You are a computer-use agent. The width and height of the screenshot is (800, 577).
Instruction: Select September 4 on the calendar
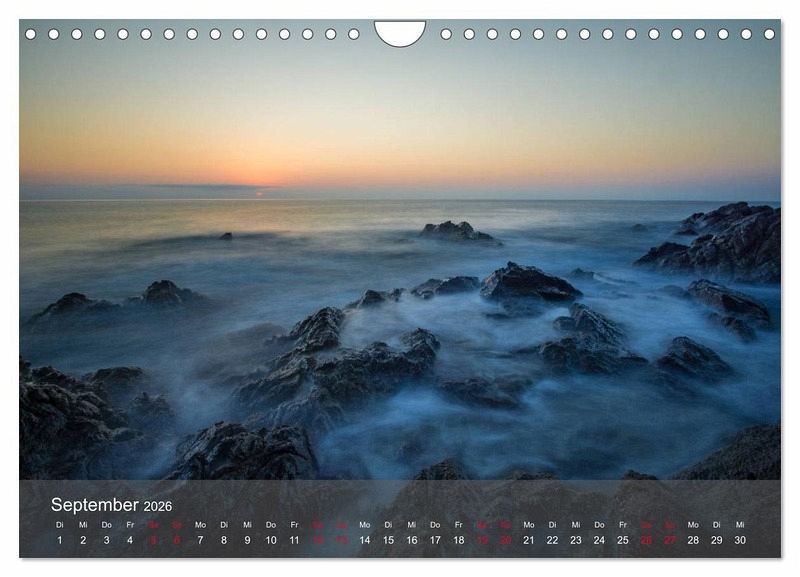coord(130,540)
